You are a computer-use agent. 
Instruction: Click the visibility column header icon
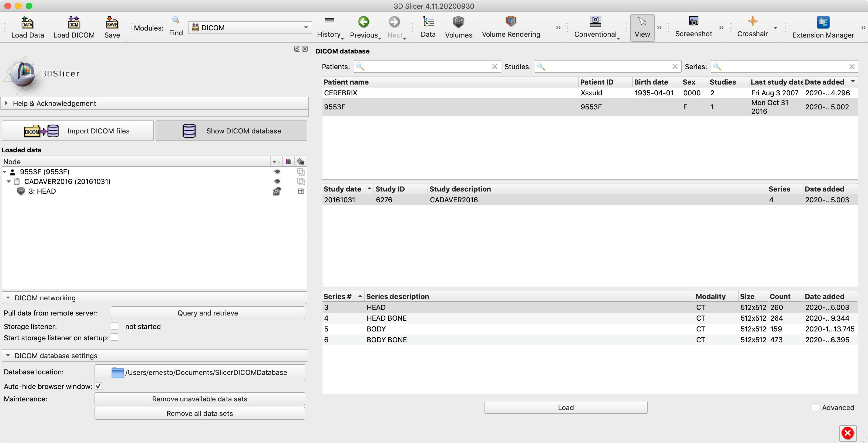(x=276, y=162)
